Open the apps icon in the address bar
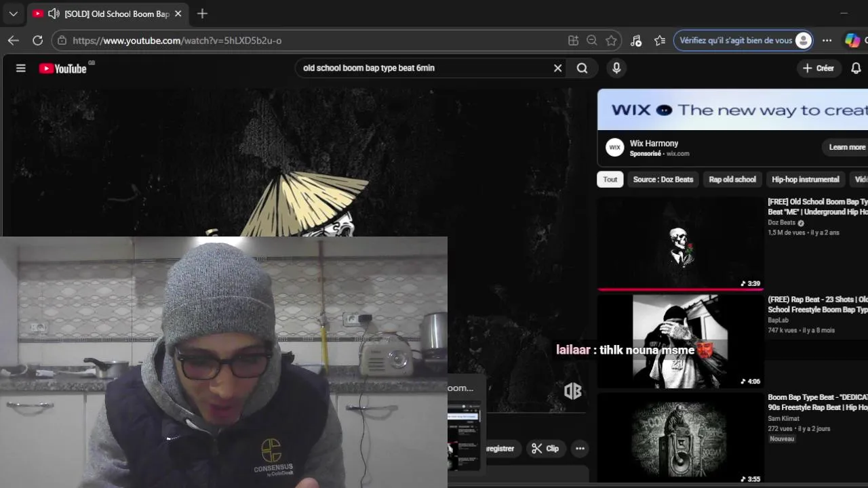 pyautogui.click(x=573, y=41)
